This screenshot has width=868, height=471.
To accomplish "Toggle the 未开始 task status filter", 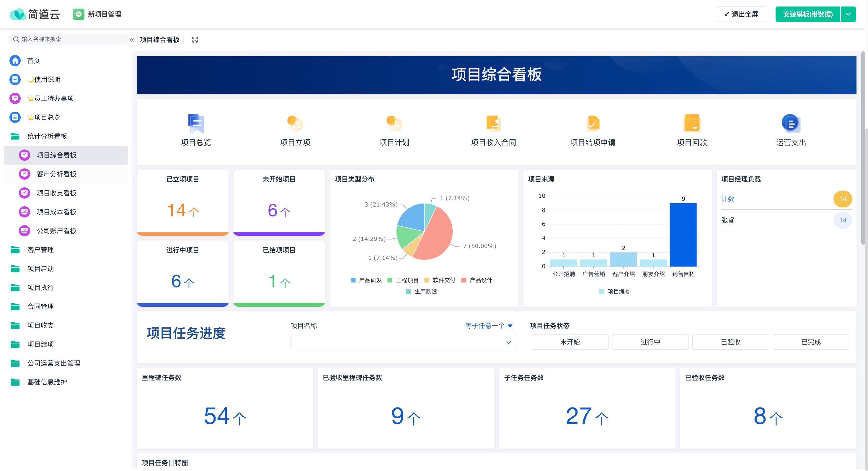I will click(x=570, y=342).
